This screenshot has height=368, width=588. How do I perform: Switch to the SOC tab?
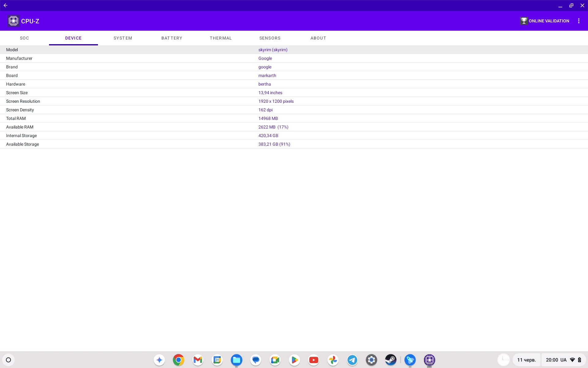(24, 38)
